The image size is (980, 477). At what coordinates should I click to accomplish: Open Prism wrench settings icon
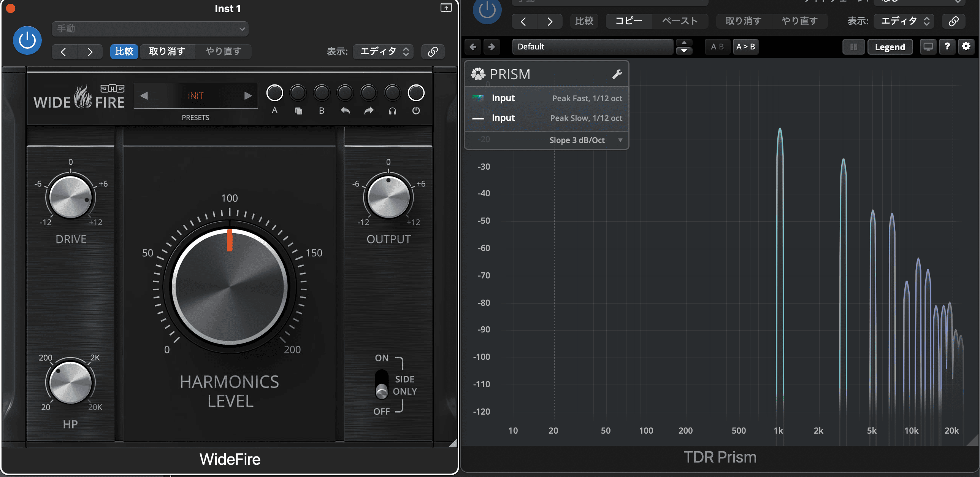tap(617, 74)
